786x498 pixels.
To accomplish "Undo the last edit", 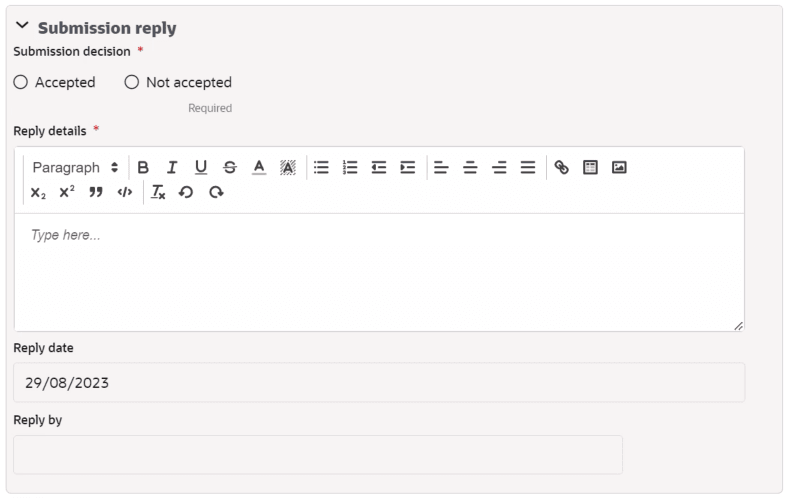I will (186, 192).
